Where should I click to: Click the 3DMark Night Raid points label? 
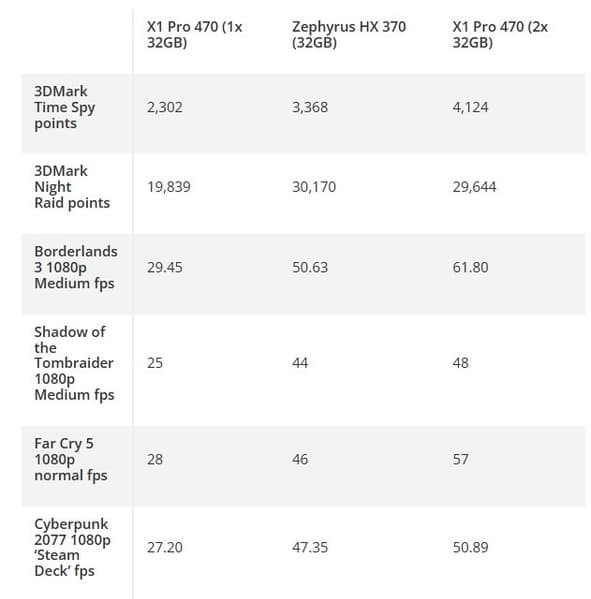(x=72, y=187)
